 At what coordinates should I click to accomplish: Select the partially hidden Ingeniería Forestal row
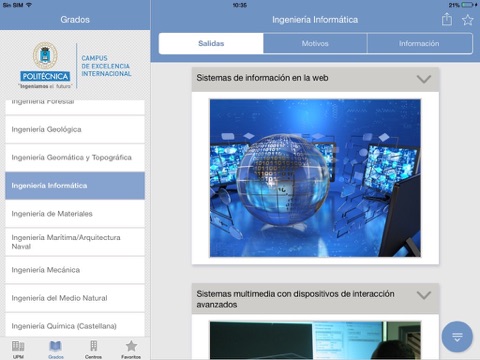[75, 107]
